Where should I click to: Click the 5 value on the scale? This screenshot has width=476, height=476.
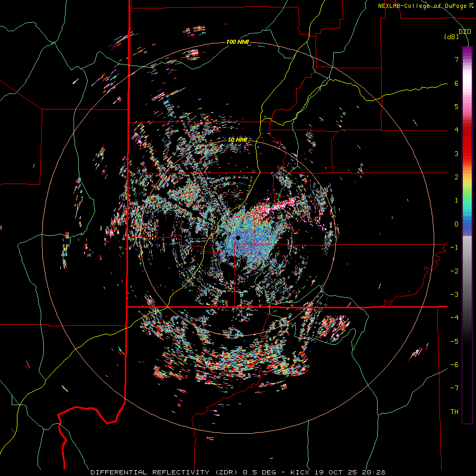pyautogui.click(x=456, y=106)
